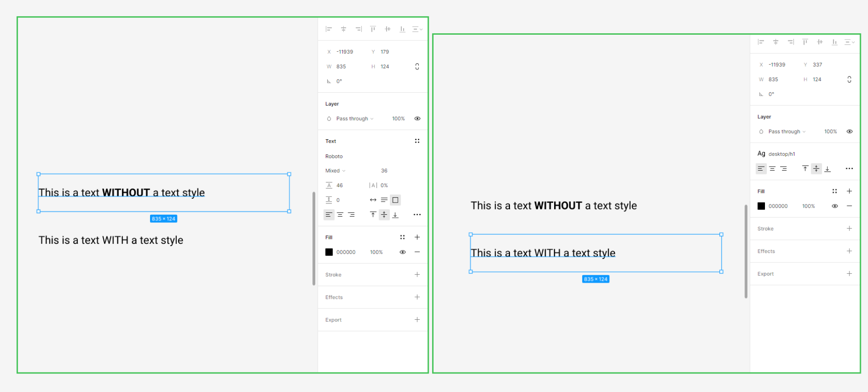This screenshot has height=392, width=868.
Task: Click align vertical centers in left screenshot
Action: [x=388, y=29]
